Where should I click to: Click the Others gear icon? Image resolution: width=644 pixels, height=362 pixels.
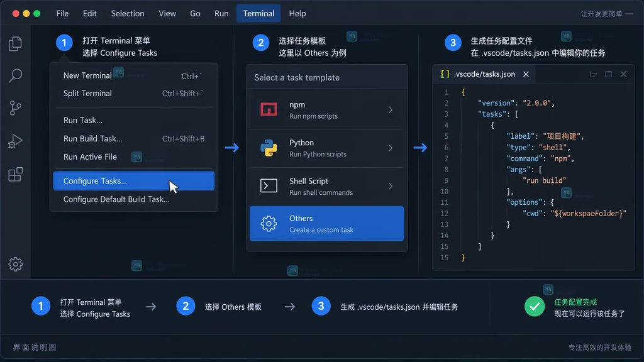269,224
